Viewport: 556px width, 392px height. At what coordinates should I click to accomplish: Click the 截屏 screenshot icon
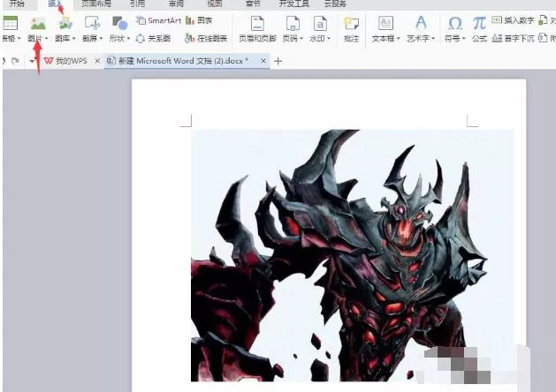(92, 23)
